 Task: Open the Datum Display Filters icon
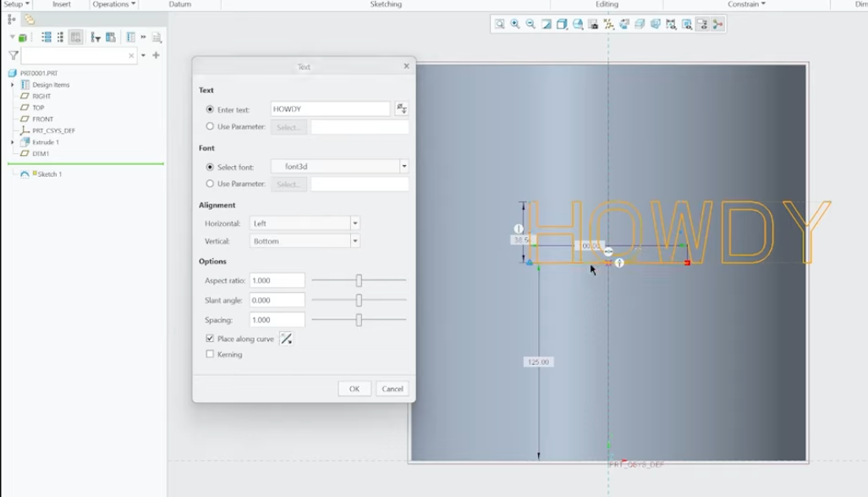608,24
